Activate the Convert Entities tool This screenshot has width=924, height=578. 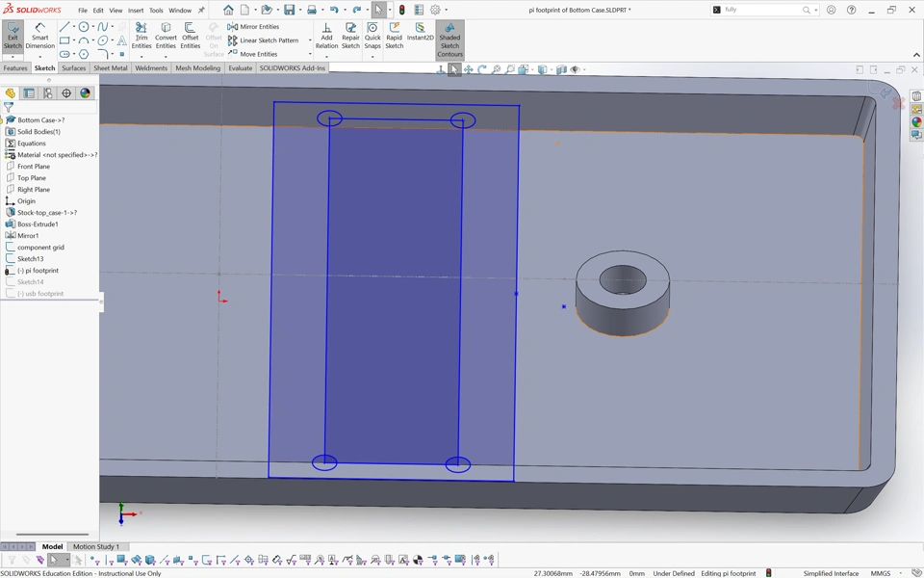166,37
